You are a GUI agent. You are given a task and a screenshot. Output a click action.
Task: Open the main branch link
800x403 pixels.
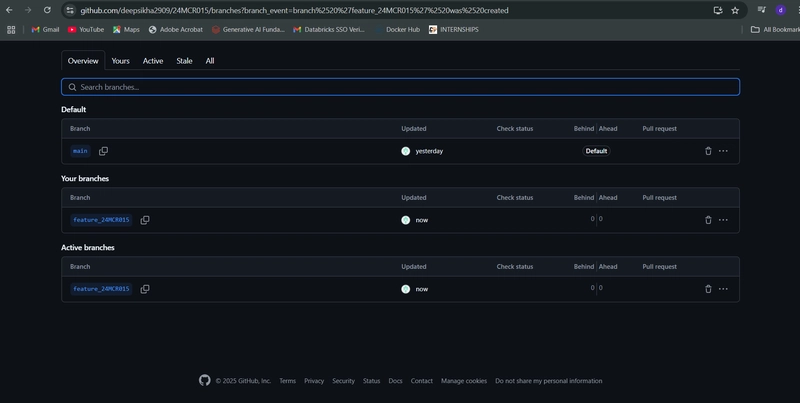(80, 151)
